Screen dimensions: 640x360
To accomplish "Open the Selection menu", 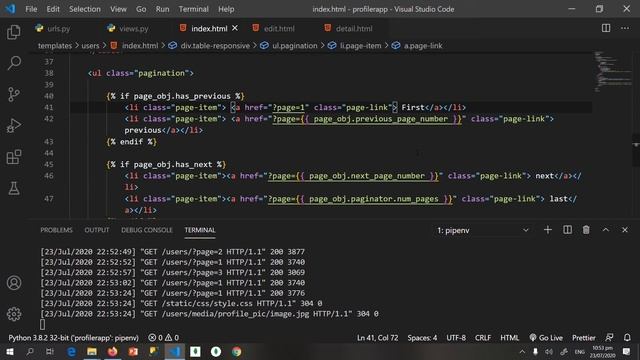I will click(x=84, y=9).
